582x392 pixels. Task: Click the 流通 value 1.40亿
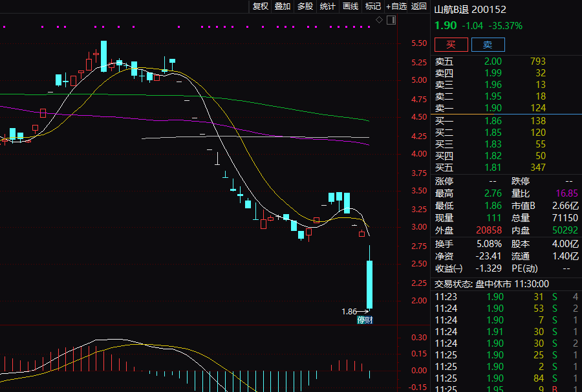tap(565, 256)
